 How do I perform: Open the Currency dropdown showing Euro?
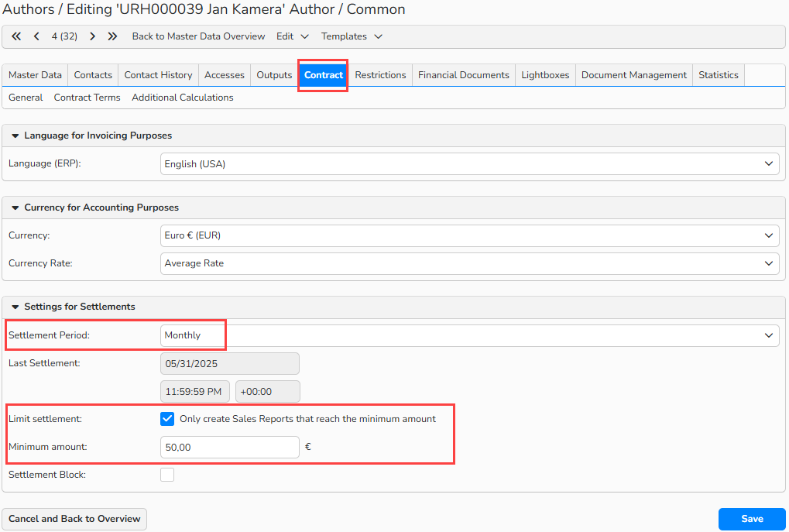coord(469,235)
